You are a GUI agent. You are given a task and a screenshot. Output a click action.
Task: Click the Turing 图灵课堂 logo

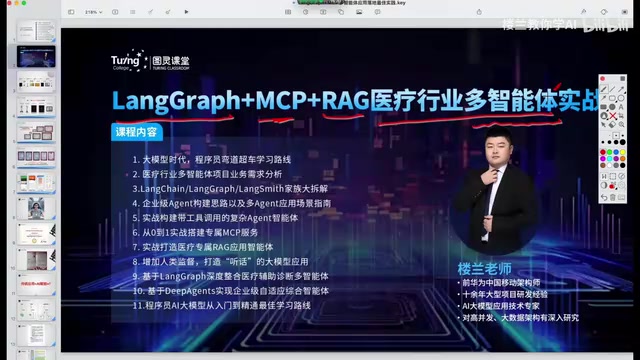click(x=150, y=61)
